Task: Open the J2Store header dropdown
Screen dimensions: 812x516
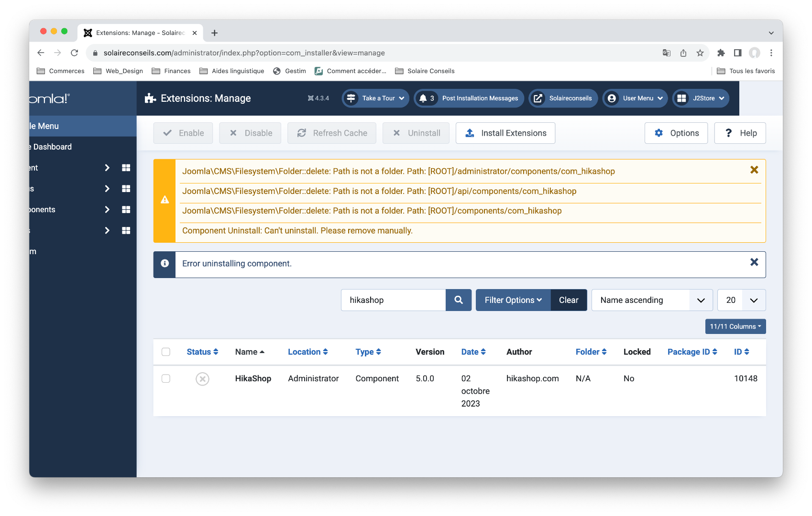Action: 701,98
